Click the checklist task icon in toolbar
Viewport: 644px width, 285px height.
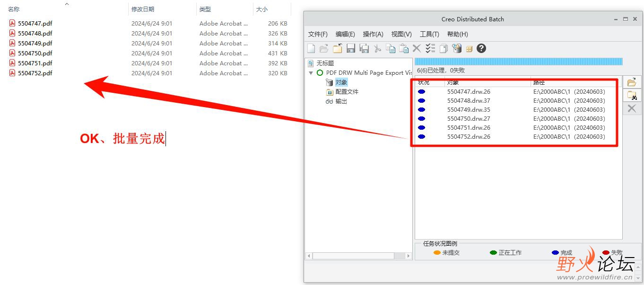pos(430,48)
